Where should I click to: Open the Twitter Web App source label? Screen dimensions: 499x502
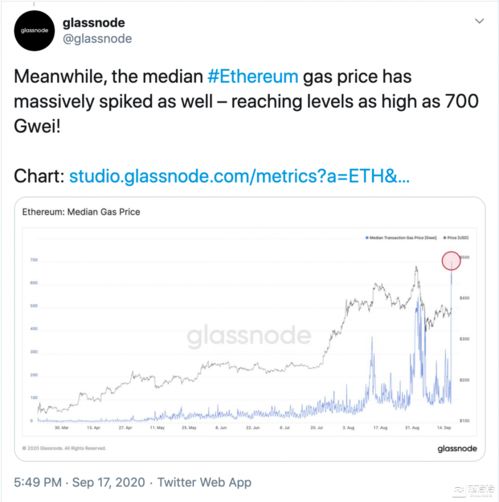204,482
